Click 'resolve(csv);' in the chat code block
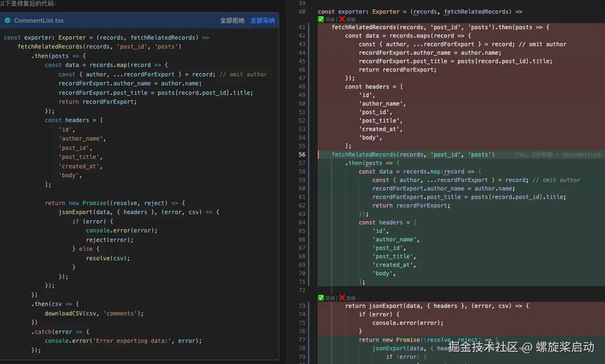The height and width of the screenshot is (364, 605). click(x=108, y=258)
